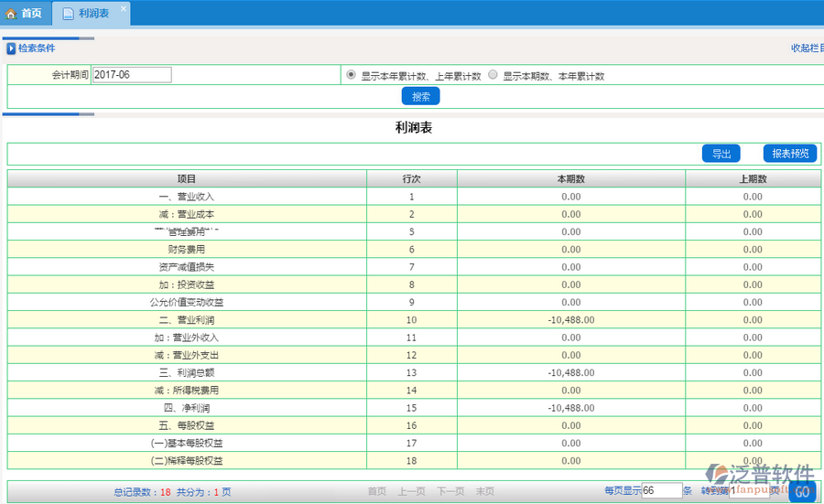Click the document icon in 利润表 tab

pyautogui.click(x=68, y=14)
